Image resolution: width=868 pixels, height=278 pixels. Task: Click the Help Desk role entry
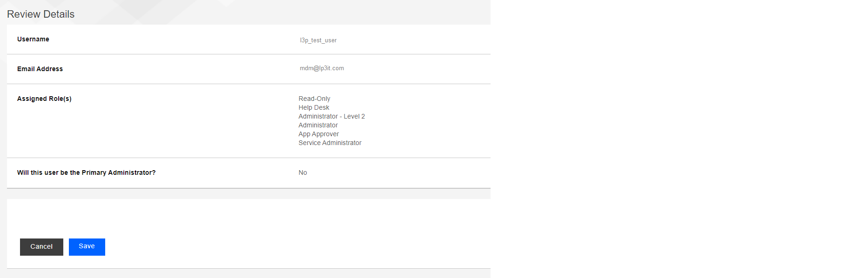pyautogui.click(x=314, y=107)
